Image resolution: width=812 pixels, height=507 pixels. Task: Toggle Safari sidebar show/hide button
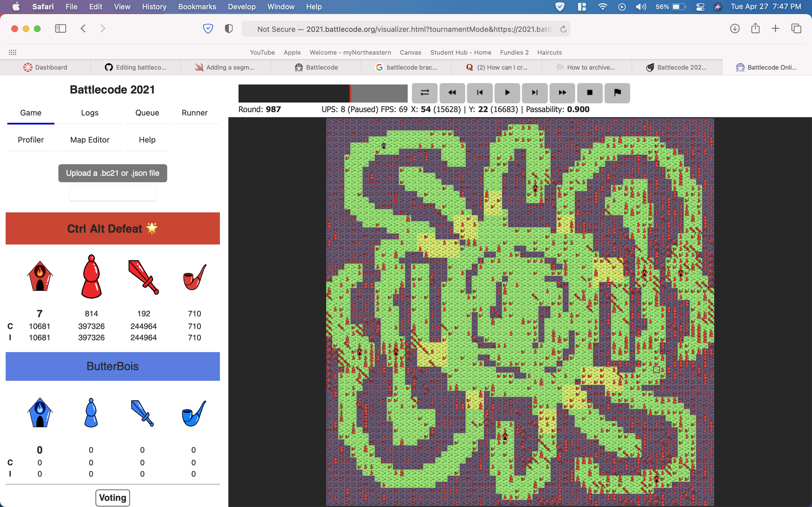60,28
